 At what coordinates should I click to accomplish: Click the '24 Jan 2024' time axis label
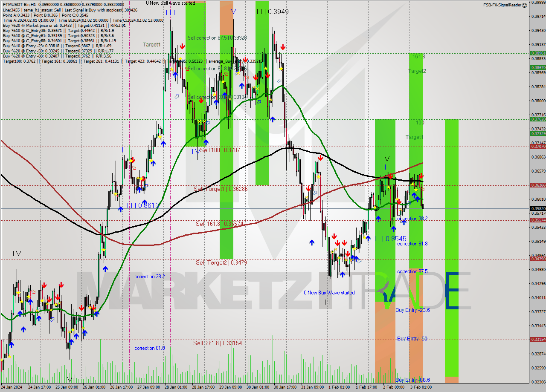pos(12,387)
